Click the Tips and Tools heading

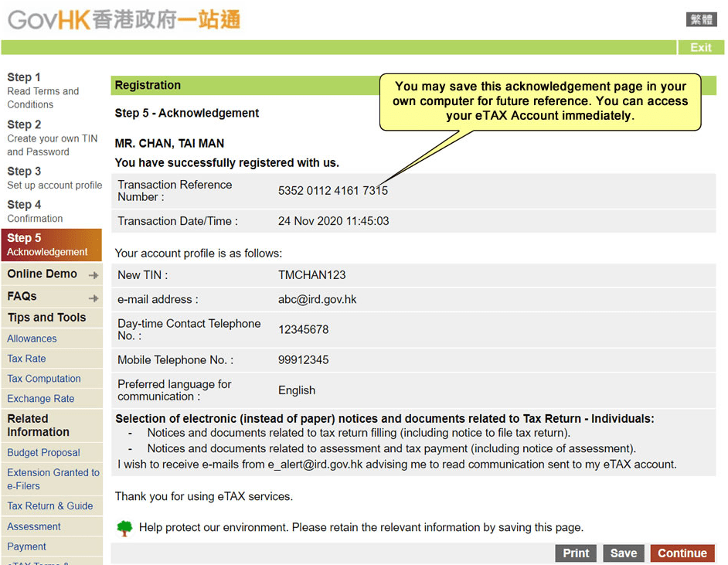47,318
